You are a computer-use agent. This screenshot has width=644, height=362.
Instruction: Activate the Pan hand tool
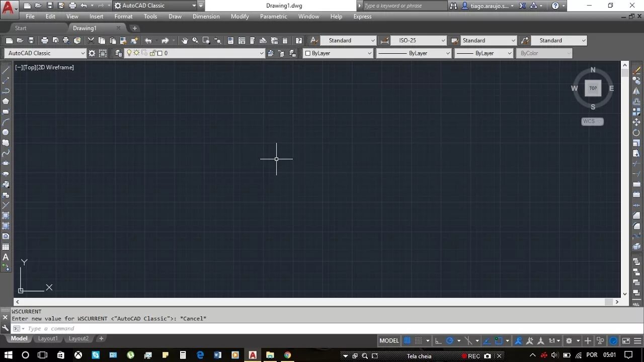tap(185, 41)
